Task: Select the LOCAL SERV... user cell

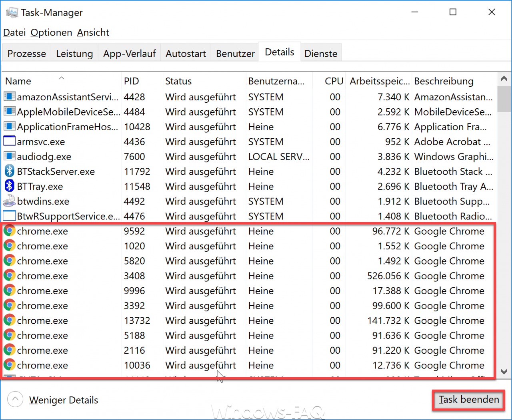Action: [279, 157]
